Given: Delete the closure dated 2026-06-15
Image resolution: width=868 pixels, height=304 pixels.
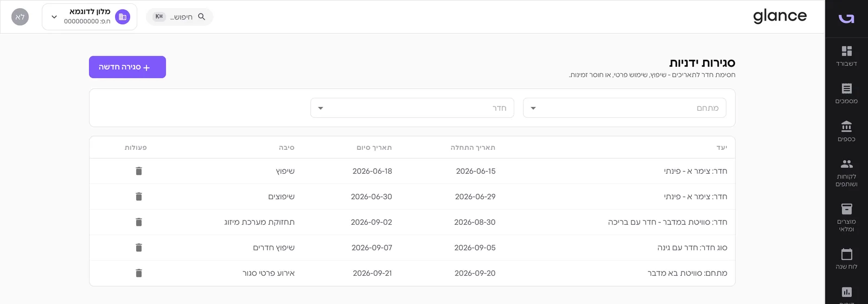Looking at the screenshot, I should point(139,171).
